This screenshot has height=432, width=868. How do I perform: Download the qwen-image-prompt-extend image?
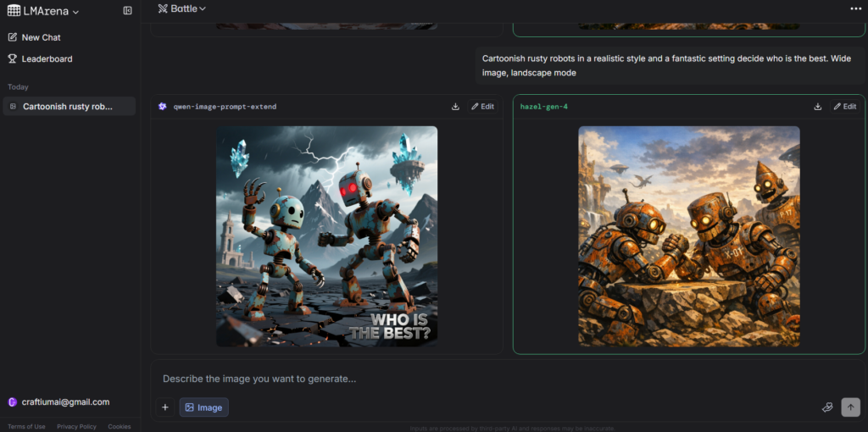pyautogui.click(x=455, y=107)
